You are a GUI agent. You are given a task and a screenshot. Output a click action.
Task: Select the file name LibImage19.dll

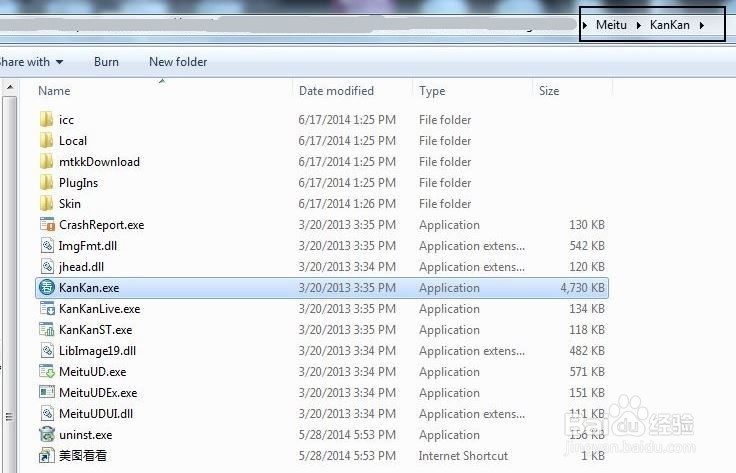pos(97,351)
